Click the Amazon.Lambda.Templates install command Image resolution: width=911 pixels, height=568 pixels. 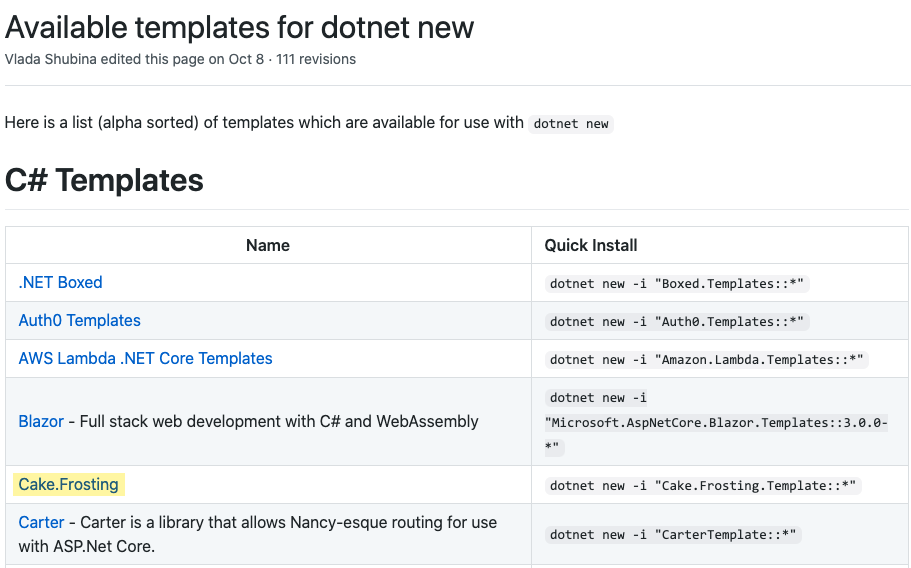tap(706, 360)
